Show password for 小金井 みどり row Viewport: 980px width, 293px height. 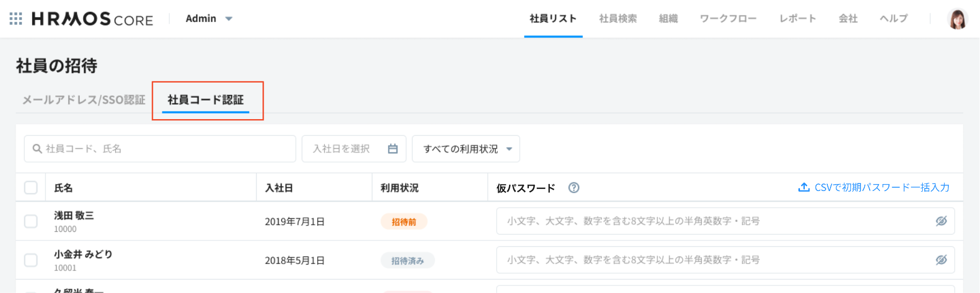(x=941, y=260)
